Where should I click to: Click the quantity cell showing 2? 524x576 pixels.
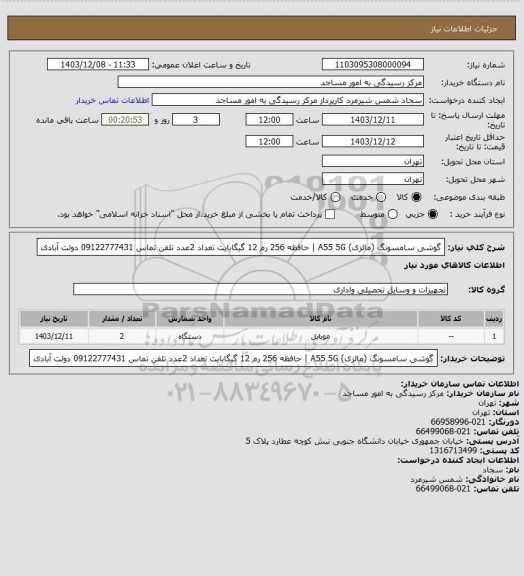(x=122, y=336)
